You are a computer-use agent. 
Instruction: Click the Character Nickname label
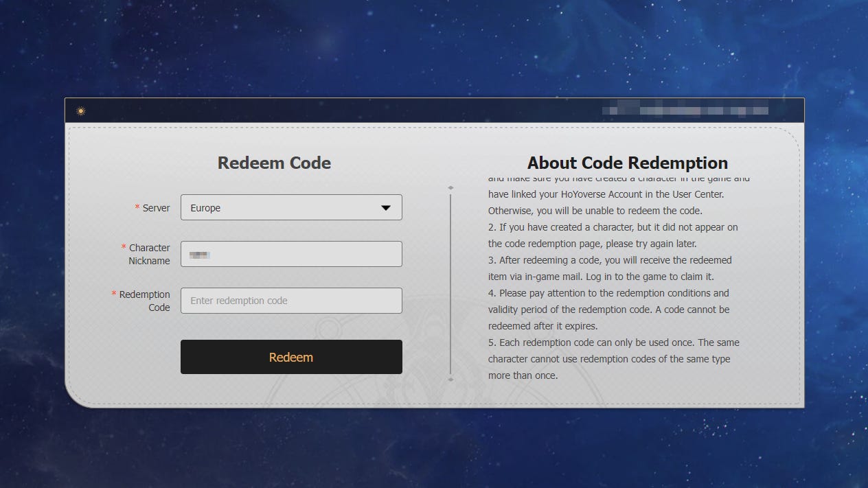[x=149, y=254]
